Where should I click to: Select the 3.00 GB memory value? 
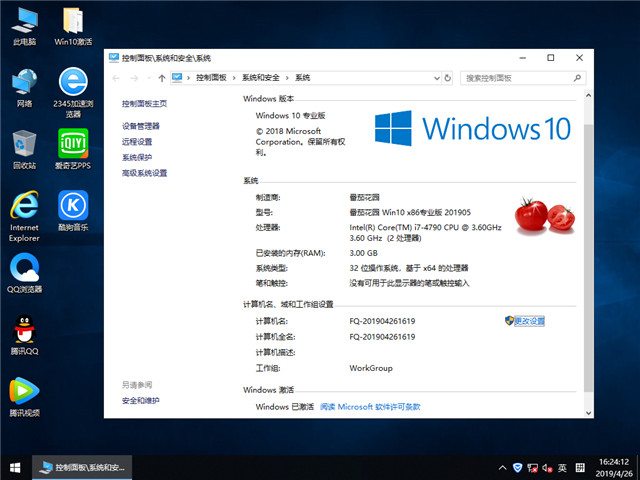click(x=363, y=253)
